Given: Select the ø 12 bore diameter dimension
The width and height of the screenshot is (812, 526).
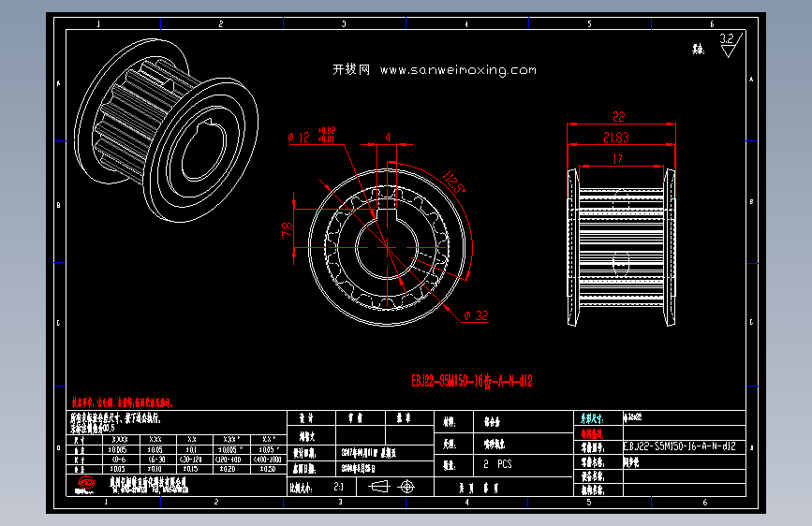Looking at the screenshot, I should [312, 135].
